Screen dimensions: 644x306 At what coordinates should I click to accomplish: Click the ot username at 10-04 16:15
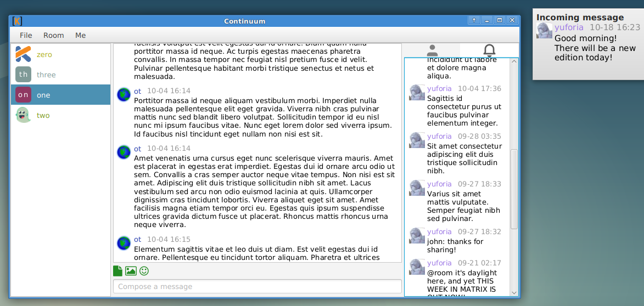tap(137, 239)
